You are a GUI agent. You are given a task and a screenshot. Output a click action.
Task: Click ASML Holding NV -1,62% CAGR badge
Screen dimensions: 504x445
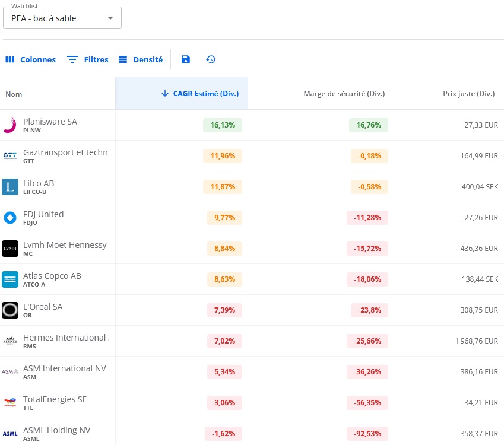tap(223, 434)
